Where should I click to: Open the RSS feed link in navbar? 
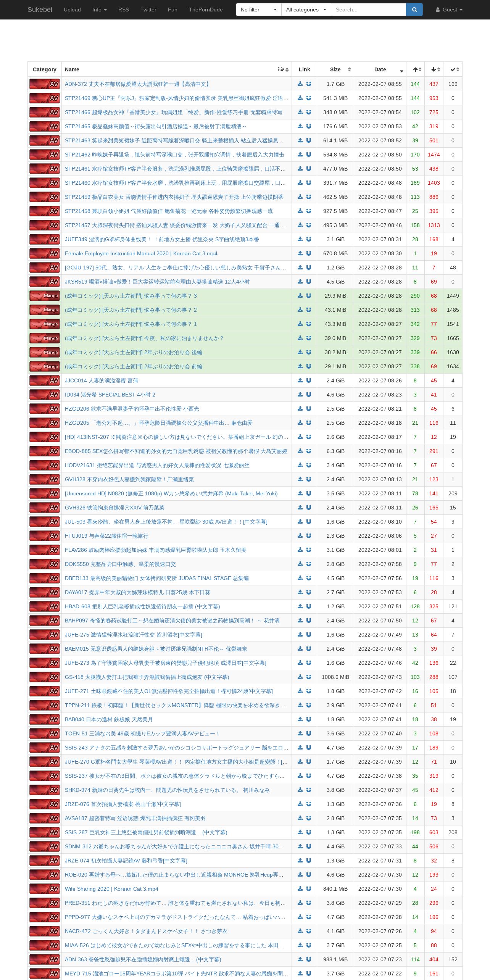tap(124, 10)
